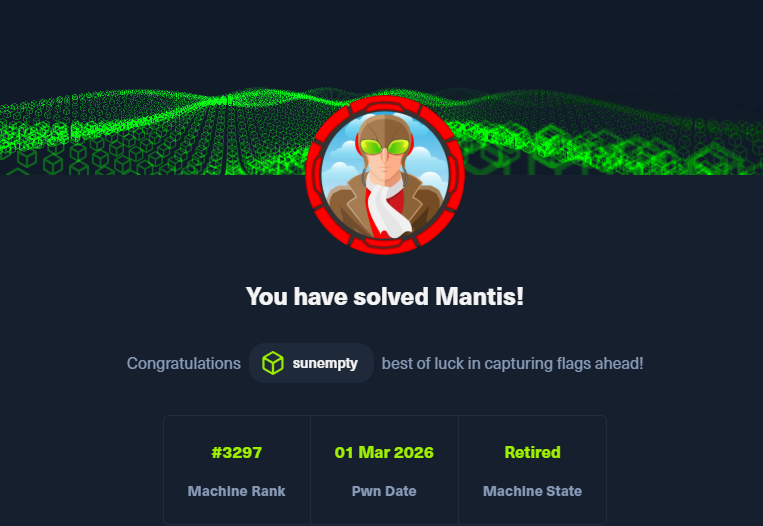Click the Pwn Date label
Viewport: 763px width, 526px height.
[x=384, y=491]
